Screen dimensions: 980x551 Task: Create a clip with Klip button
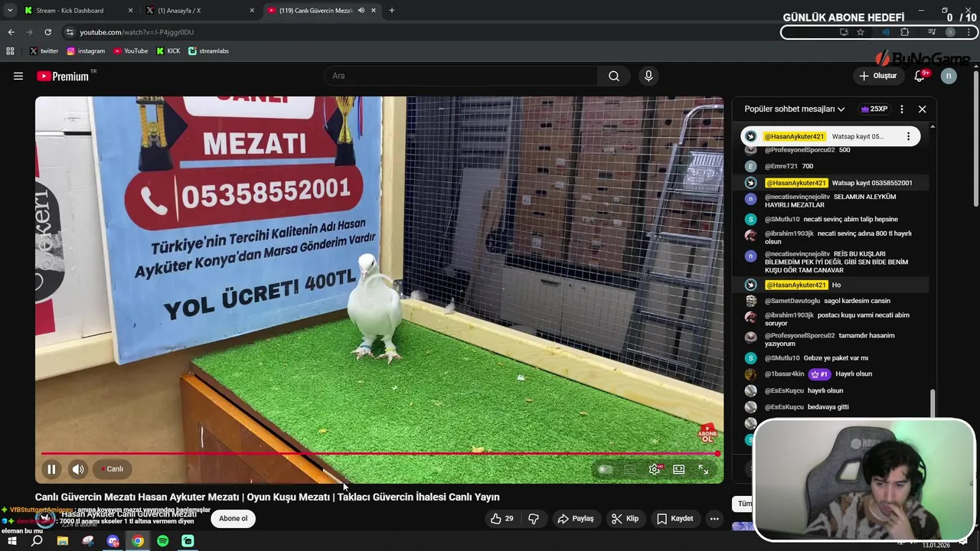[625, 519]
